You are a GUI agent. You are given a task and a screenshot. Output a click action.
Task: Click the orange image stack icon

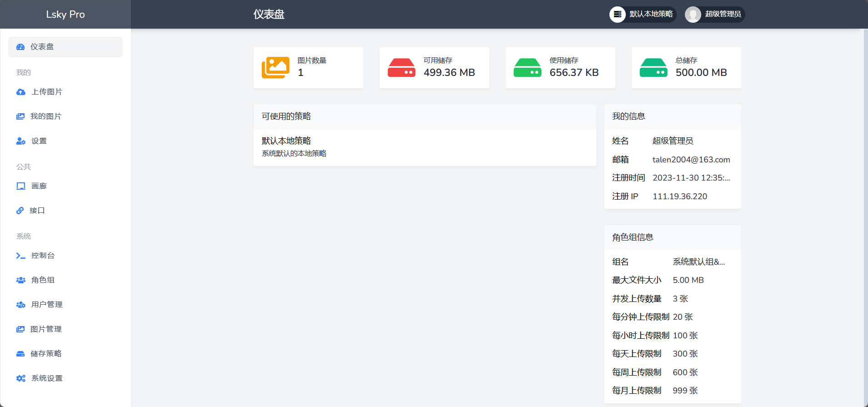point(275,68)
